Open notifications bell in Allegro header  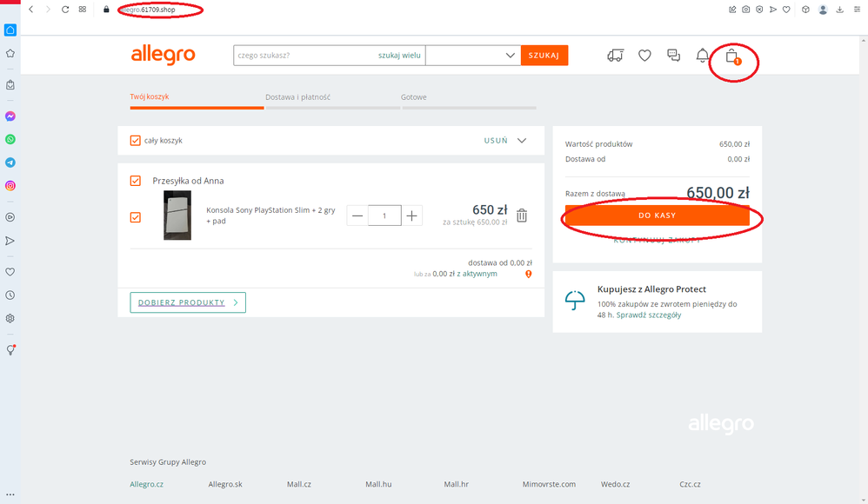point(703,56)
